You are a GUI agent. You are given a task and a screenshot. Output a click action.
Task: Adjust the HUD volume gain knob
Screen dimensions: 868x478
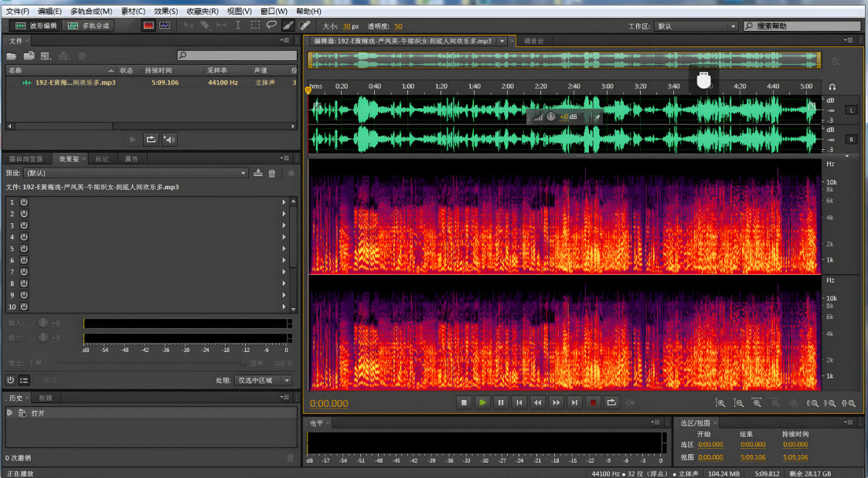[x=551, y=117]
